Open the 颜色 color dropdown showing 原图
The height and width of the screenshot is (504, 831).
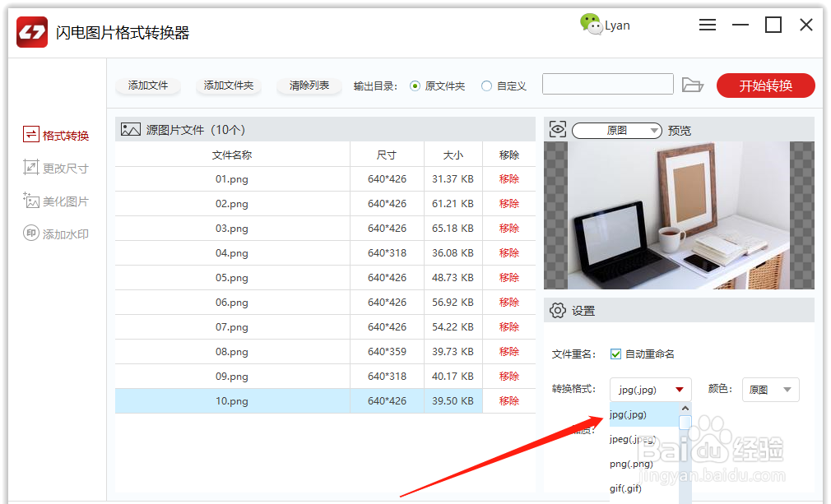click(x=770, y=389)
